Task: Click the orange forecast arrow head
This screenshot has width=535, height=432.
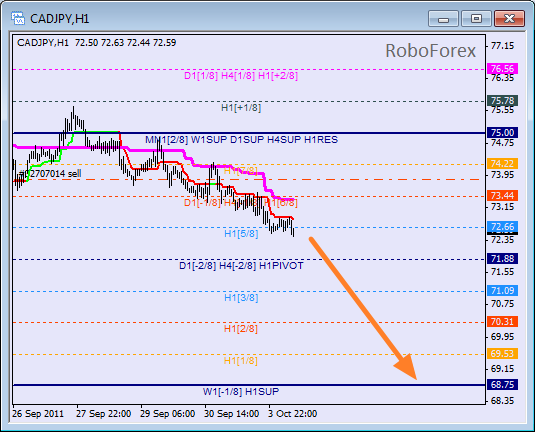Action: 408,368
